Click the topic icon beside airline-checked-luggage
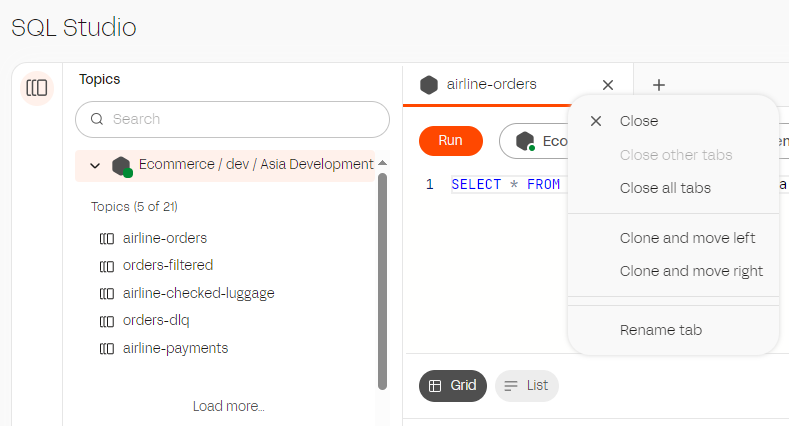Image resolution: width=789 pixels, height=426 pixels. point(107,294)
